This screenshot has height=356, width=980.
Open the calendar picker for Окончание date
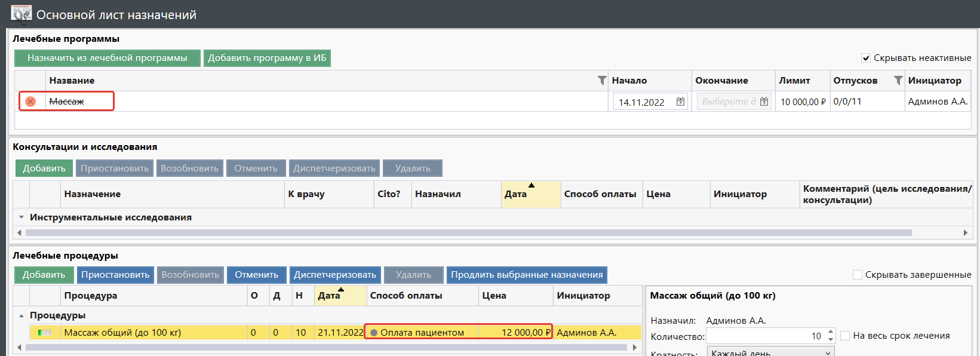(x=764, y=102)
